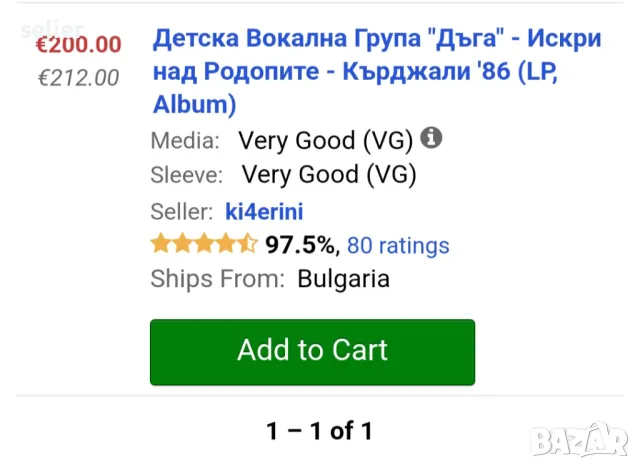Screen dimensions: 640x469
Task: Click the €212.00 italic total price
Action: (78, 77)
